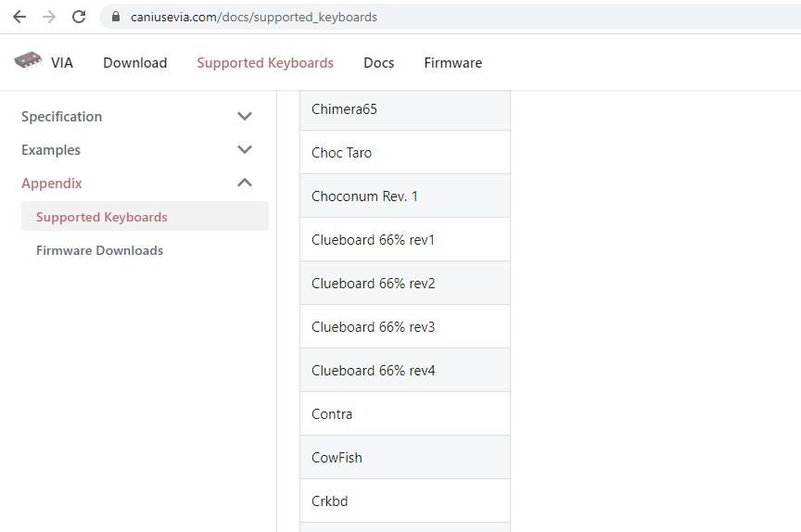Reload the page with refresh icon

coord(79,17)
